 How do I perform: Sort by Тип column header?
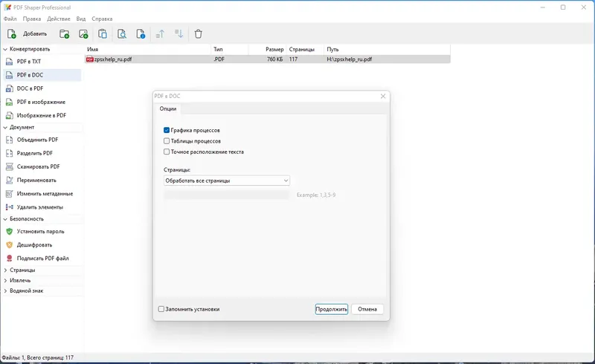[x=230, y=49]
